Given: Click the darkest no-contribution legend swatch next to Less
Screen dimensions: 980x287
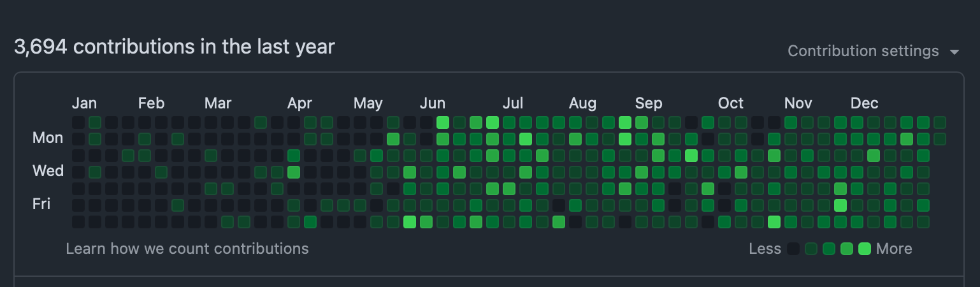Looking at the screenshot, I should (793, 249).
